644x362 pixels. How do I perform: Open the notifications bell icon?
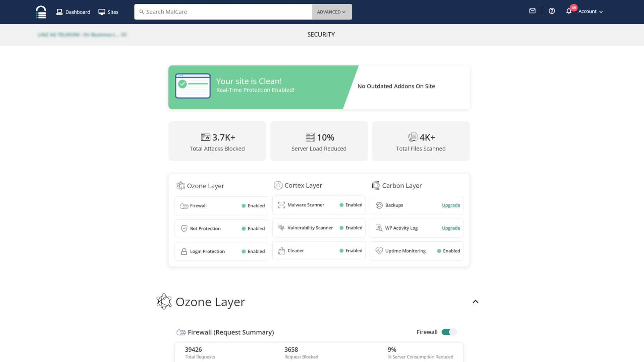tap(569, 11)
